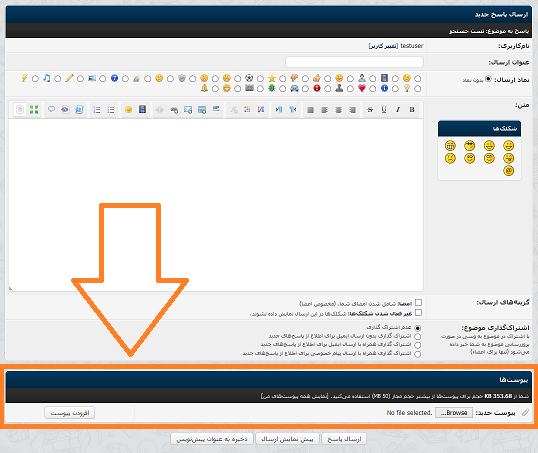This screenshot has width=538, height=453.
Task: Insert the sunglasses smiley from the smilies box
Action: (470, 146)
